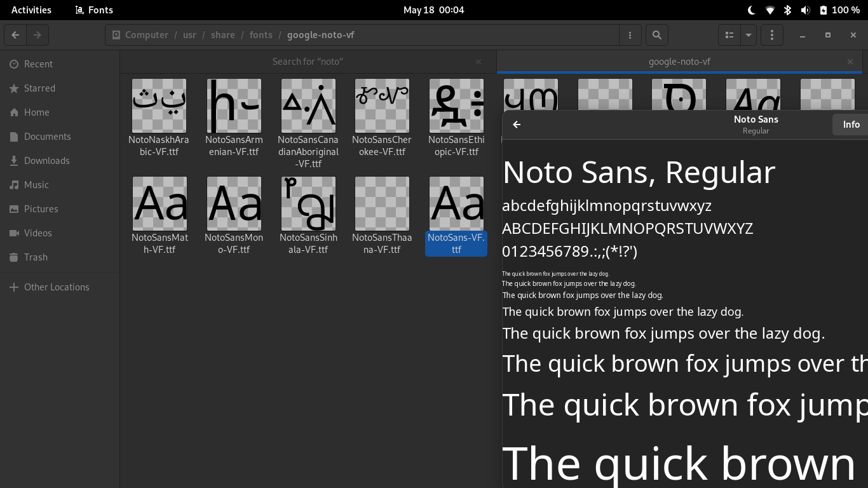Show Info for the Noto Sans font
Image resolution: width=868 pixels, height=488 pixels.
851,125
